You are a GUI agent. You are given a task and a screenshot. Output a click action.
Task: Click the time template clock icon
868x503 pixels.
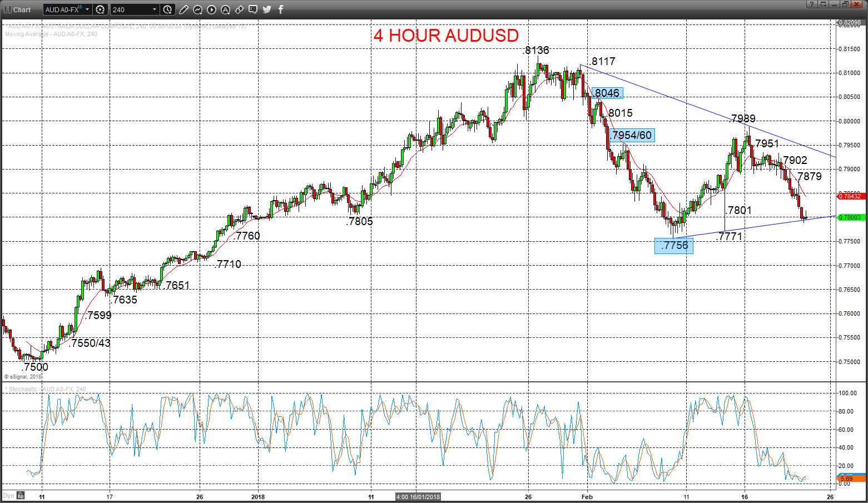(168, 9)
